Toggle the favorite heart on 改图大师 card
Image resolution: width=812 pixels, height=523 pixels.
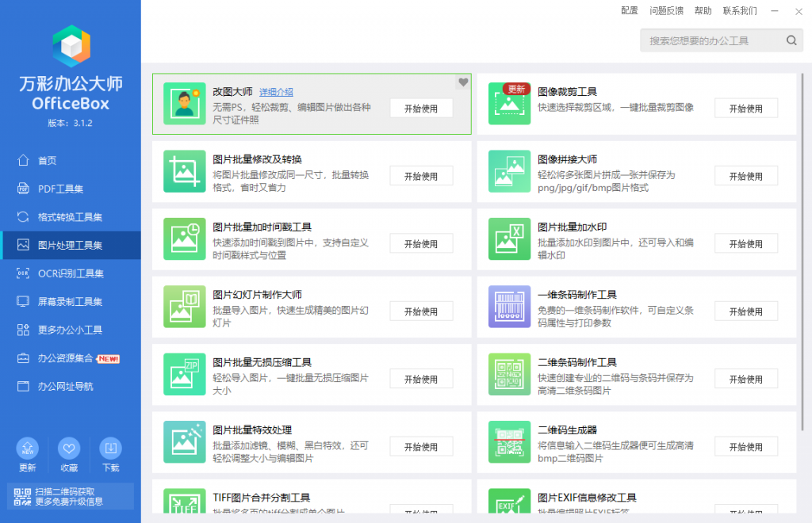pyautogui.click(x=462, y=82)
